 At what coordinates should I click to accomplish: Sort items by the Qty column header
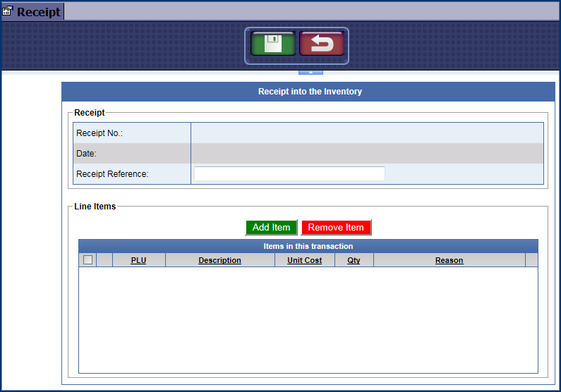click(354, 260)
